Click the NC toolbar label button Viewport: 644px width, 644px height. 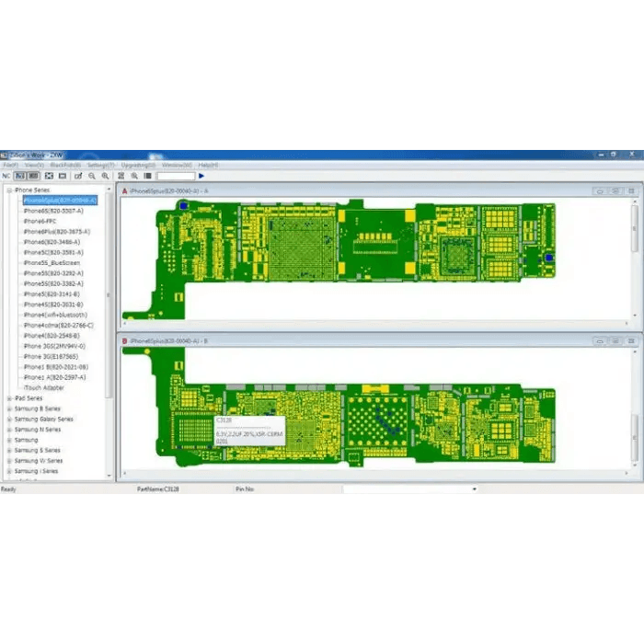6,176
